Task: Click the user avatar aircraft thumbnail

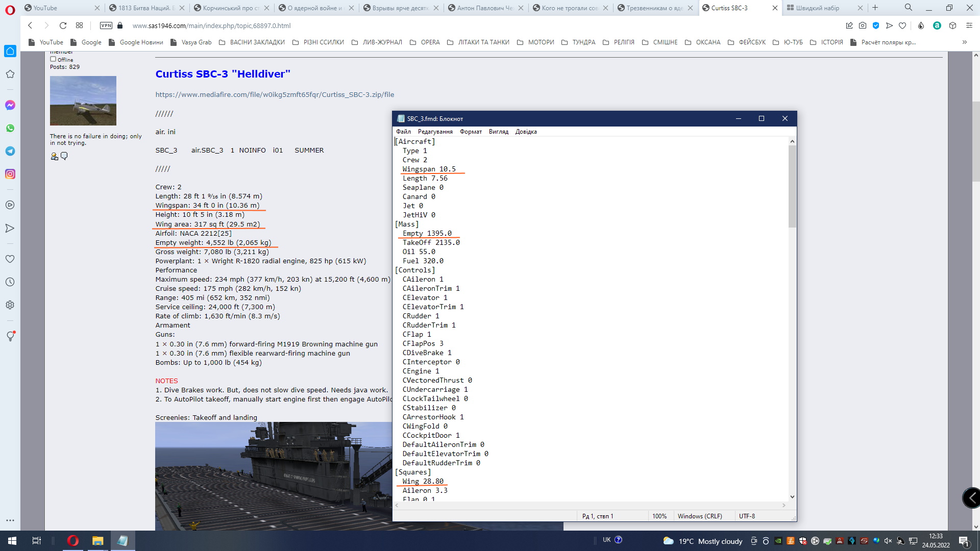Action: tap(83, 101)
